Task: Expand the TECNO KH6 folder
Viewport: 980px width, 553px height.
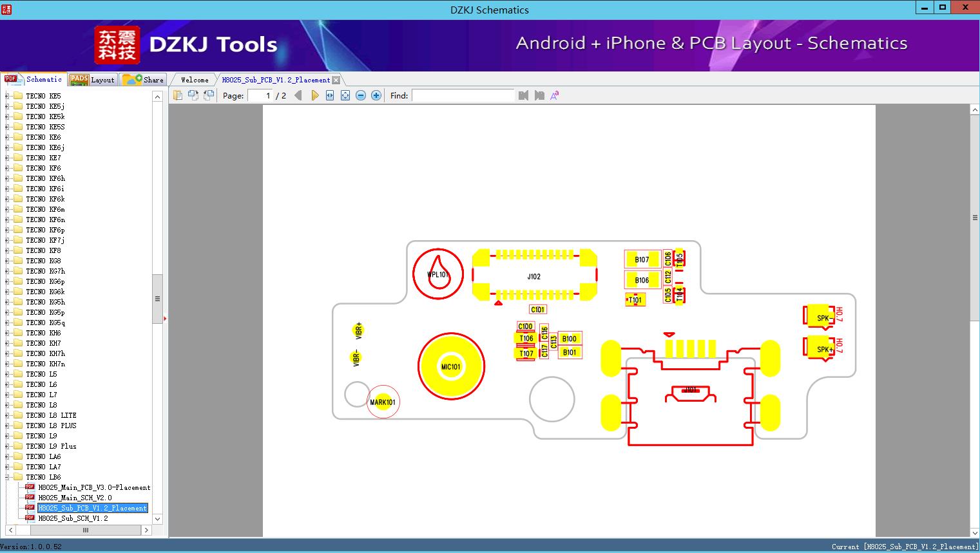Action: [7, 333]
